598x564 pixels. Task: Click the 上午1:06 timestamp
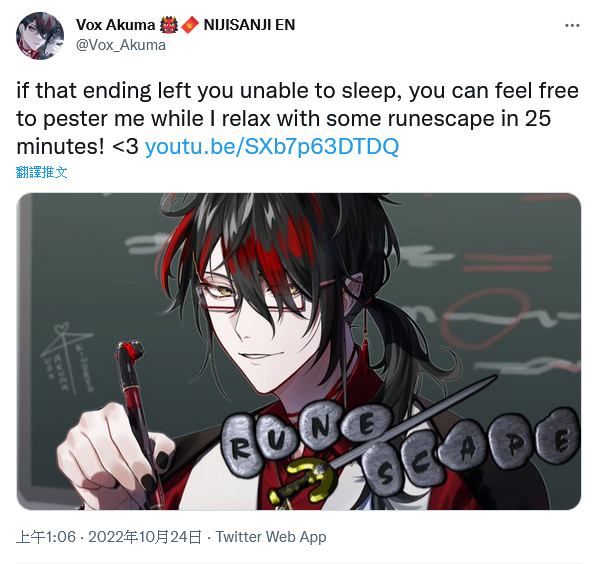coord(46,537)
